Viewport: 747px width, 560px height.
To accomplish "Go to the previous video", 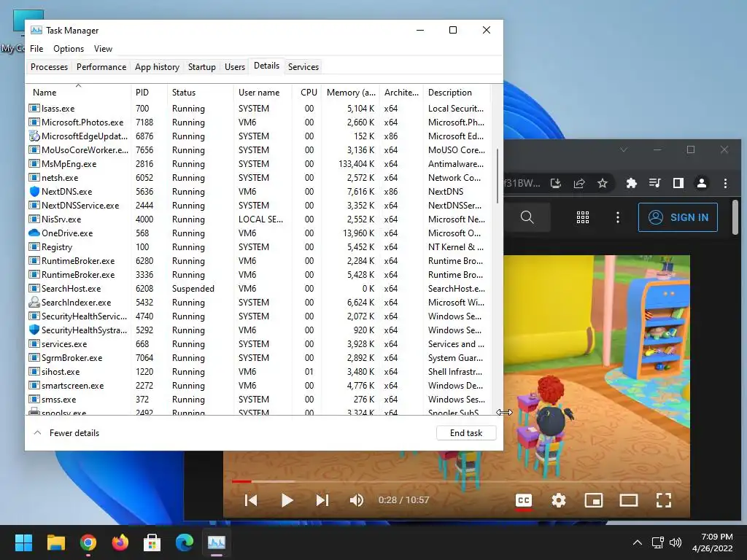I will (251, 500).
